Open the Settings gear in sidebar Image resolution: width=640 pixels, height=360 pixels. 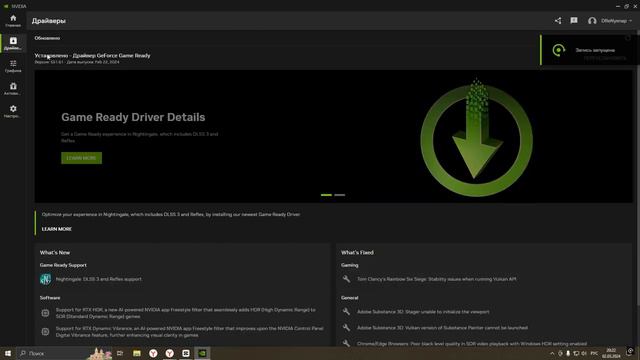coord(13,111)
